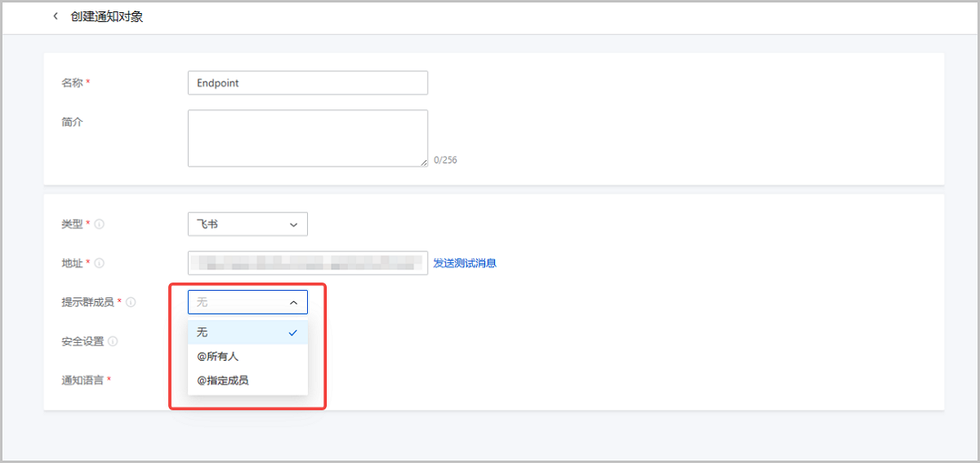
Task: Click the info icon next to 类型
Action: 99,224
